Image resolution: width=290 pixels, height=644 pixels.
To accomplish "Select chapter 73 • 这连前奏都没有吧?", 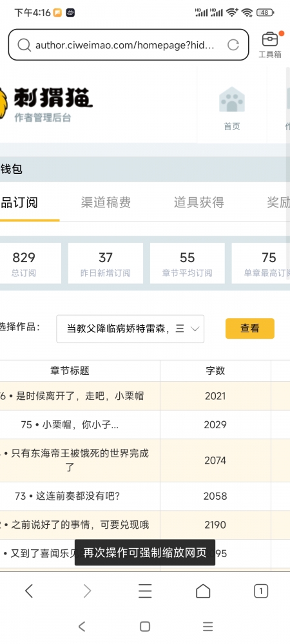I will coord(68,496).
